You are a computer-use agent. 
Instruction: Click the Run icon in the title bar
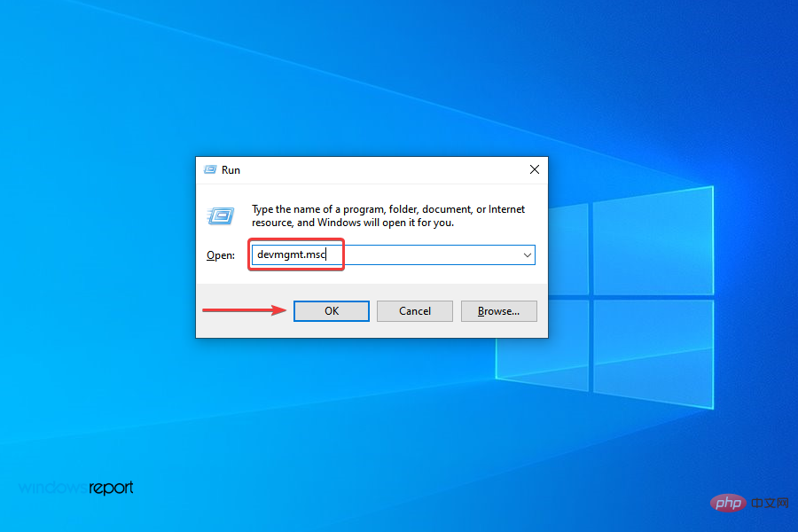210,169
